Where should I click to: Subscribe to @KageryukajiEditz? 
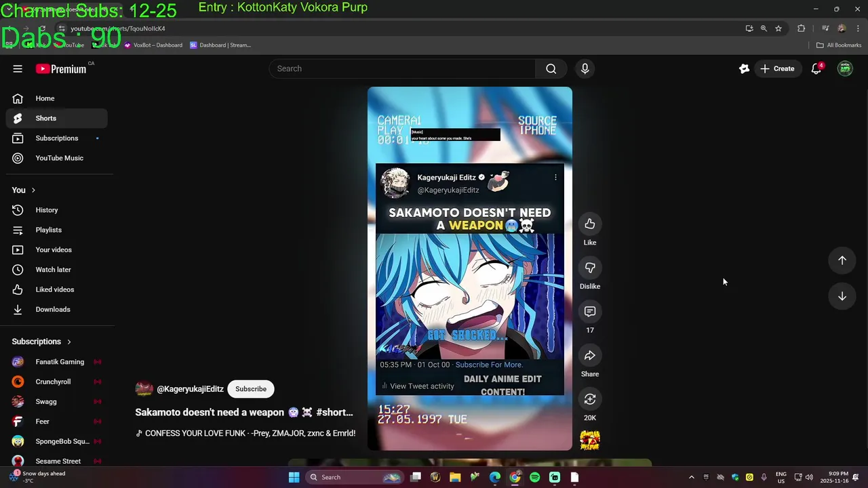pos(251,389)
